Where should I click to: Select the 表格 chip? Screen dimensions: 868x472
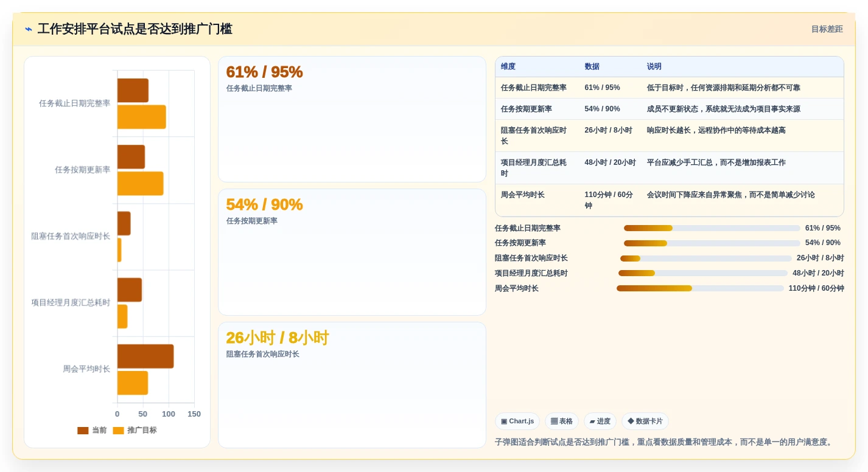click(561, 421)
